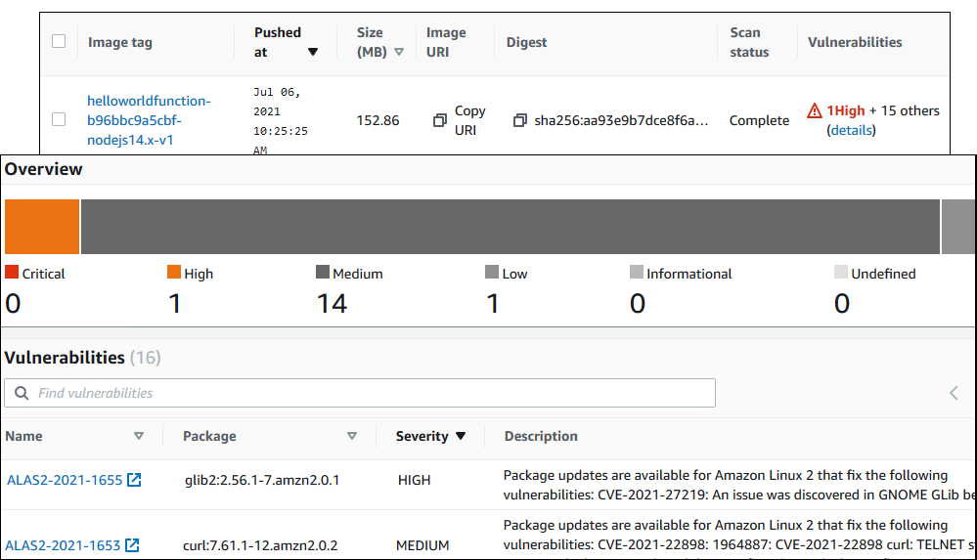This screenshot has width=977, height=560.
Task: Click the search magnifier icon
Action: (x=22, y=393)
